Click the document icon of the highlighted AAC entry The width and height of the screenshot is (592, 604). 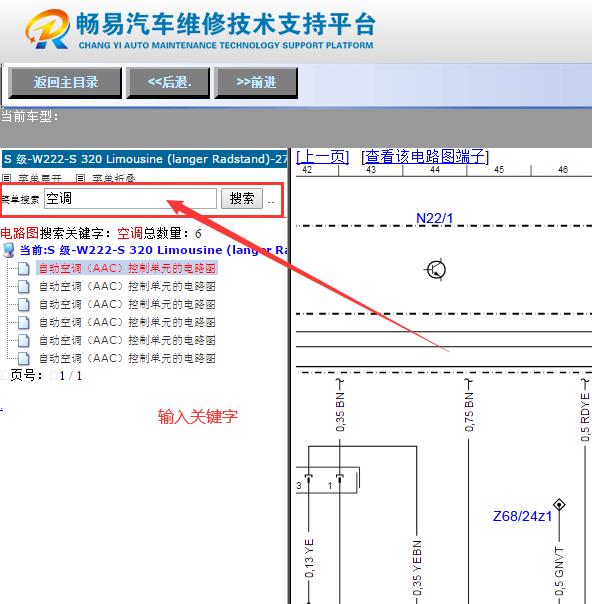coord(23,268)
